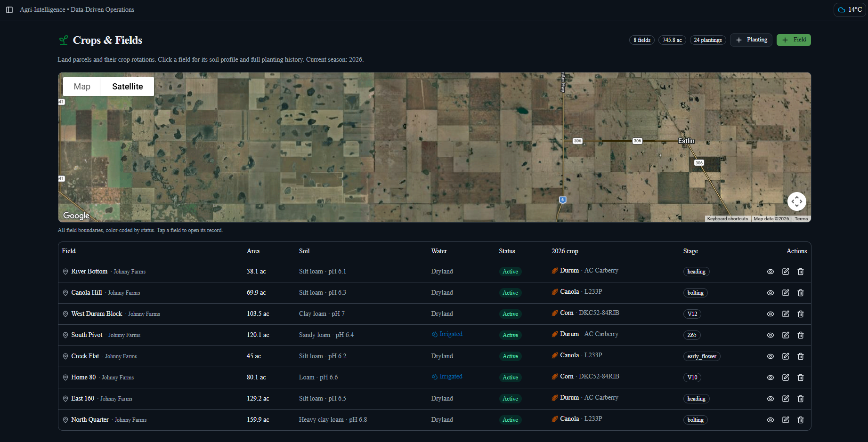Screen dimensions: 868x442
Task: Delete the South Pivot field
Action: point(801,335)
